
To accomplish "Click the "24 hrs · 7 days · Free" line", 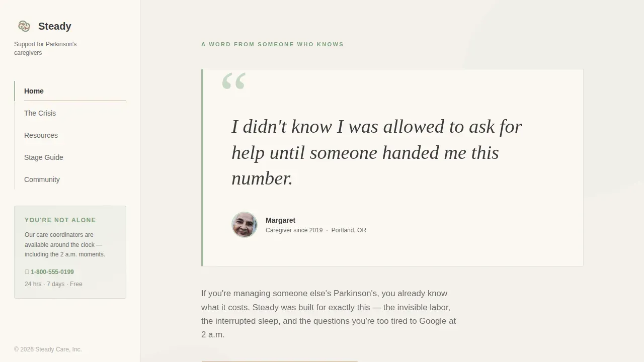I will pos(53,284).
